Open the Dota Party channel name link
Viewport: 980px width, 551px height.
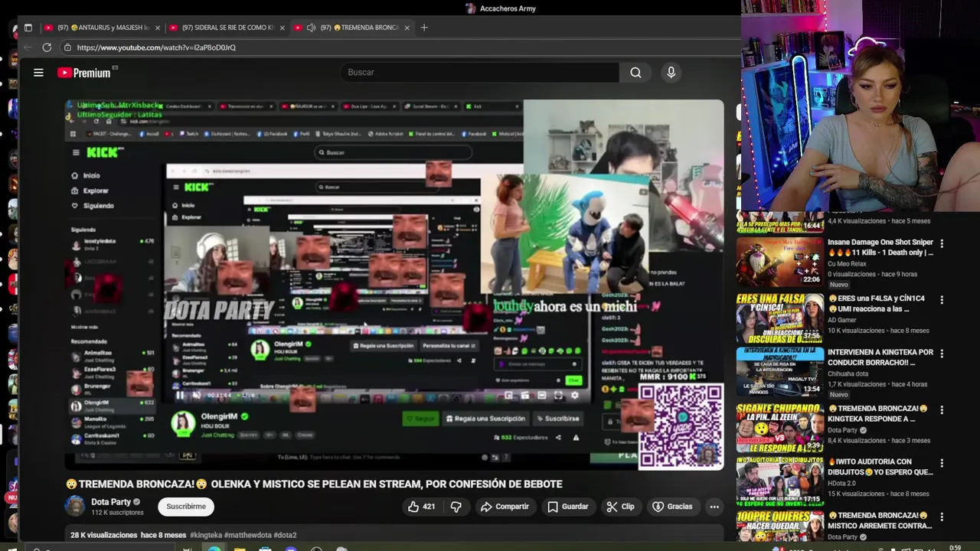(111, 502)
